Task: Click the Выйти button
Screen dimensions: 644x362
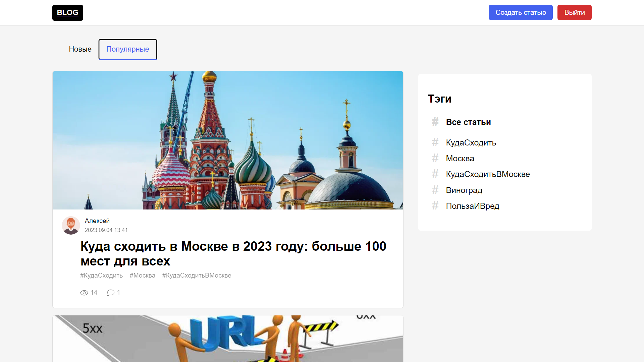Action: [x=574, y=12]
